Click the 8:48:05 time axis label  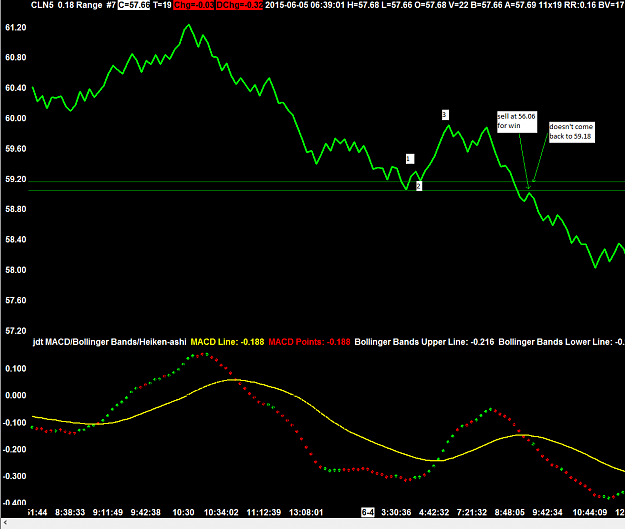[510, 513]
